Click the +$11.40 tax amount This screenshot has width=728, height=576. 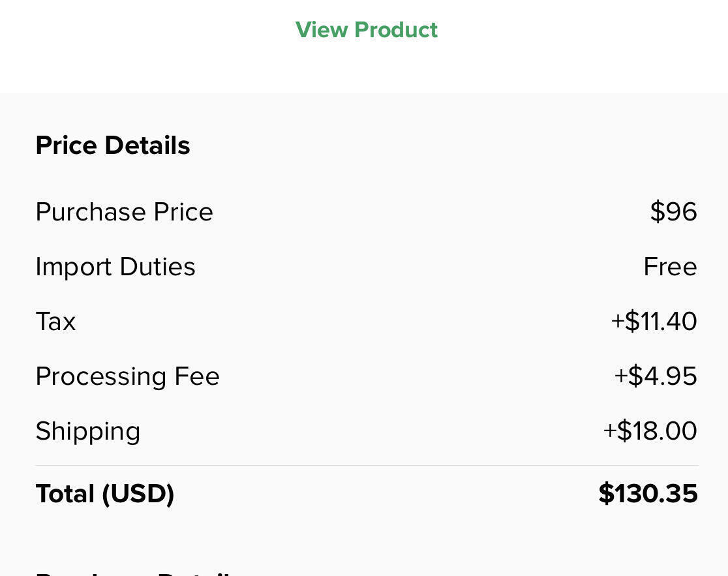[654, 322]
